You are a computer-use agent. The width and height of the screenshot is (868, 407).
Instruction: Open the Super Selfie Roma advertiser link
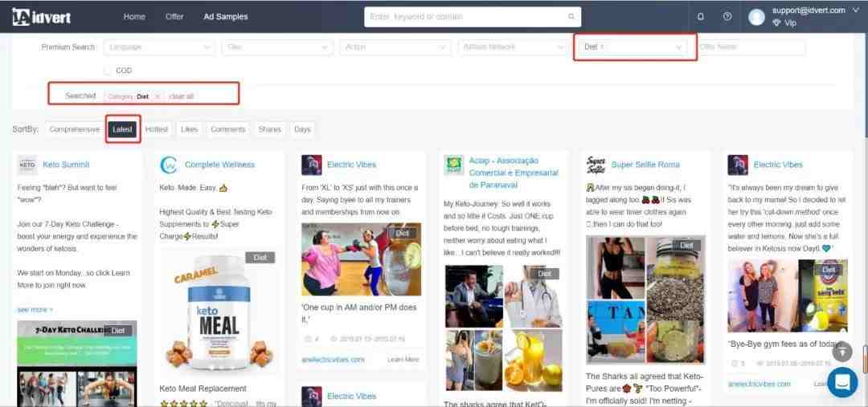(645, 165)
